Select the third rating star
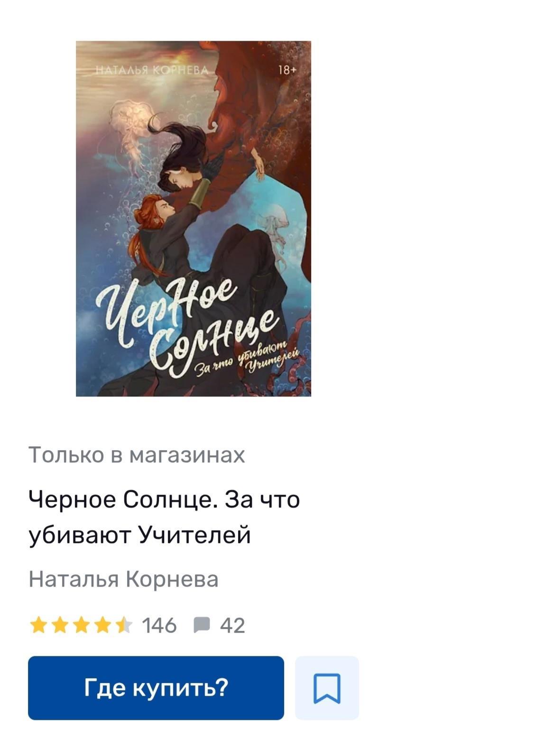This screenshot has width=554, height=756. [x=81, y=625]
